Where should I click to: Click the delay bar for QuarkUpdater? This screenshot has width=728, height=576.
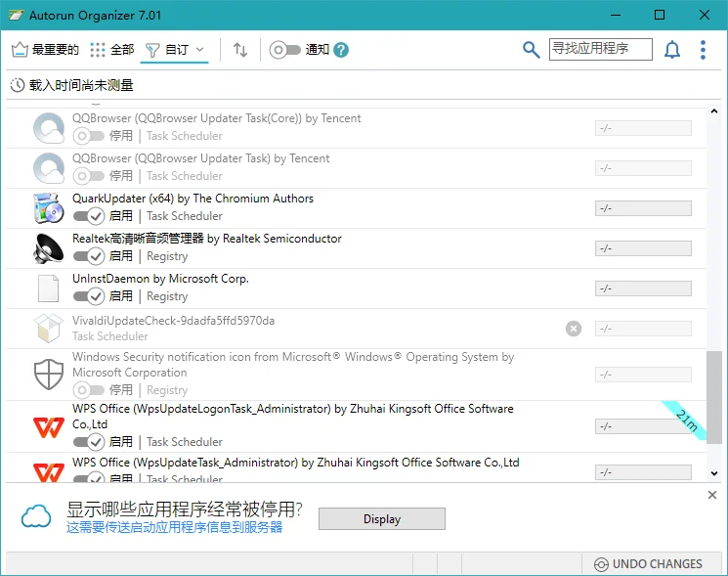tap(643, 208)
